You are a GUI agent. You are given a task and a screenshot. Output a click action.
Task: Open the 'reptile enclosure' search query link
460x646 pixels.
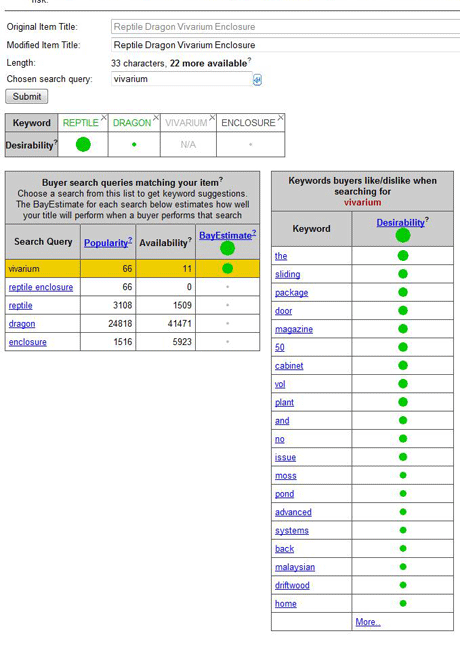(41, 287)
